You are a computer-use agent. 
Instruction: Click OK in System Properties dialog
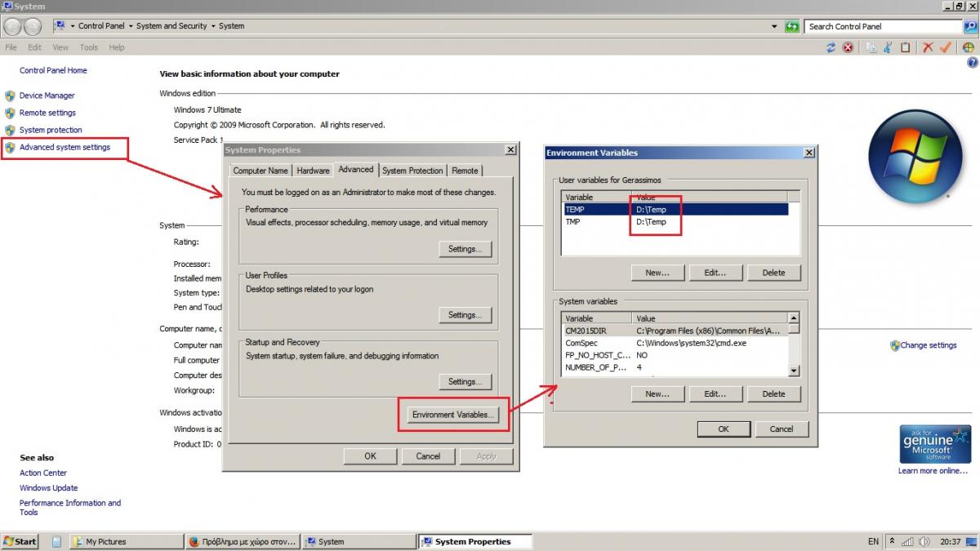pyautogui.click(x=370, y=456)
